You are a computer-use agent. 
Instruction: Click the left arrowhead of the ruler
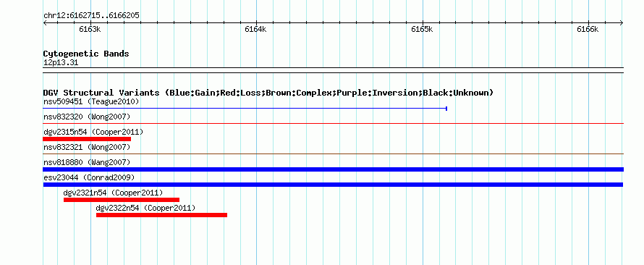45,23
